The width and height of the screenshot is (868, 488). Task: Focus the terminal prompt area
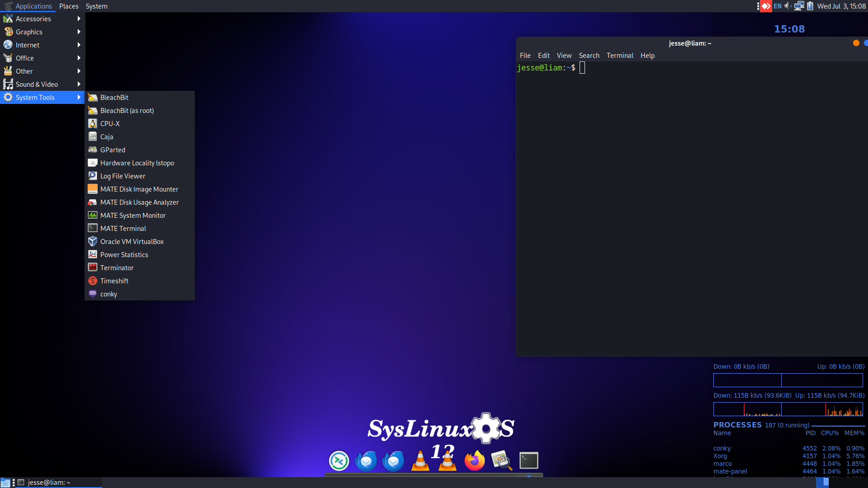point(692,208)
